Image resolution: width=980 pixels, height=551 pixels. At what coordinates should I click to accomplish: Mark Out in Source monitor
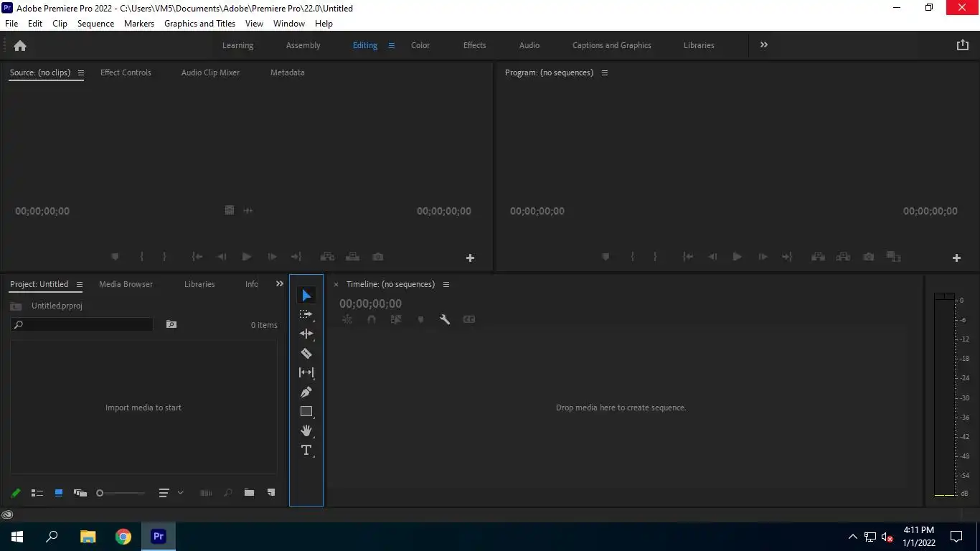tap(164, 257)
